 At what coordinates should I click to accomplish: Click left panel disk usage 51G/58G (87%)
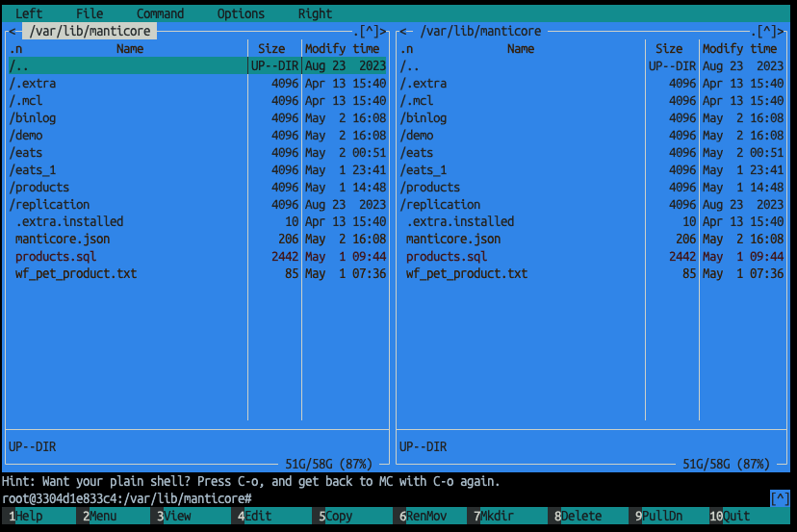tap(328, 464)
